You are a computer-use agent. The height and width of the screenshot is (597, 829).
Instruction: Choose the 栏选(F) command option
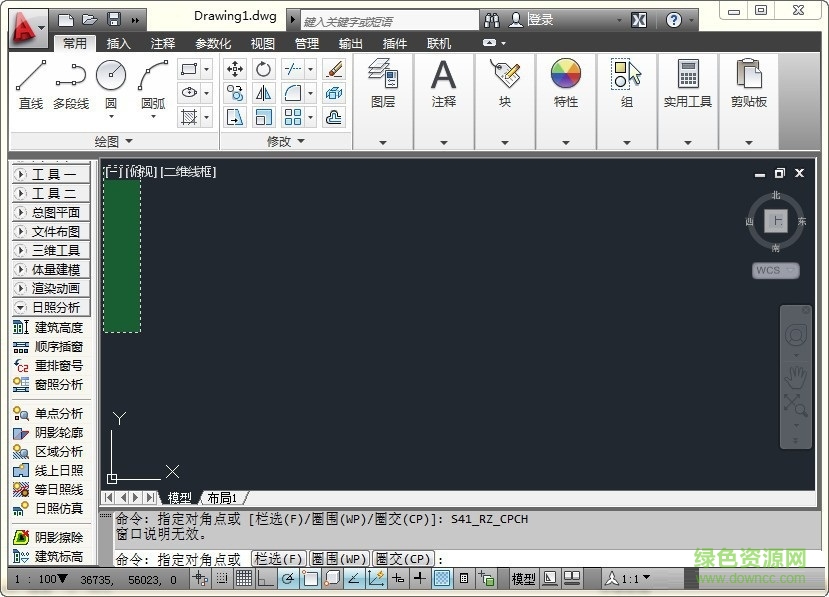pos(279,559)
